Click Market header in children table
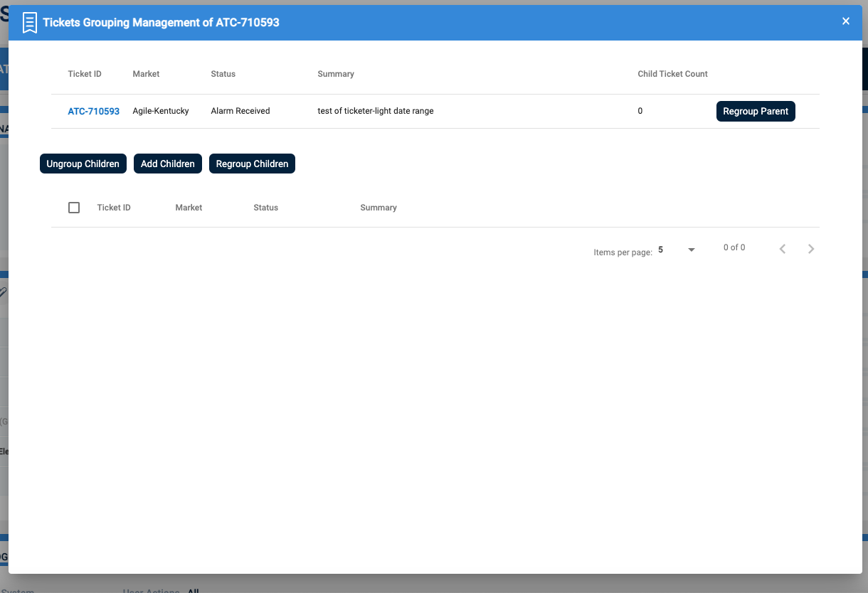 coord(189,208)
